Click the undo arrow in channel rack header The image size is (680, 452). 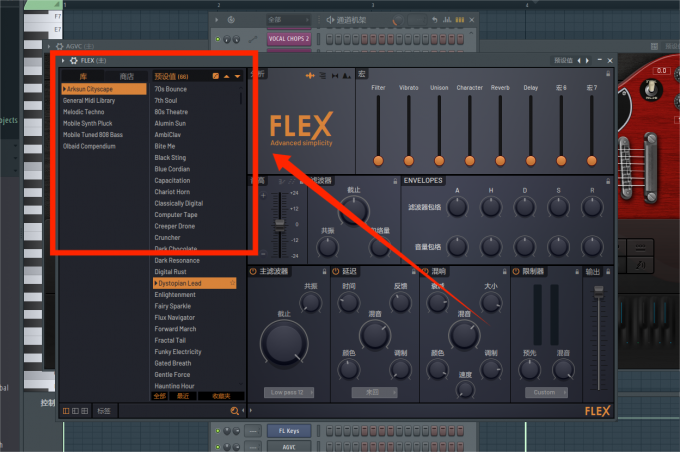[435, 20]
